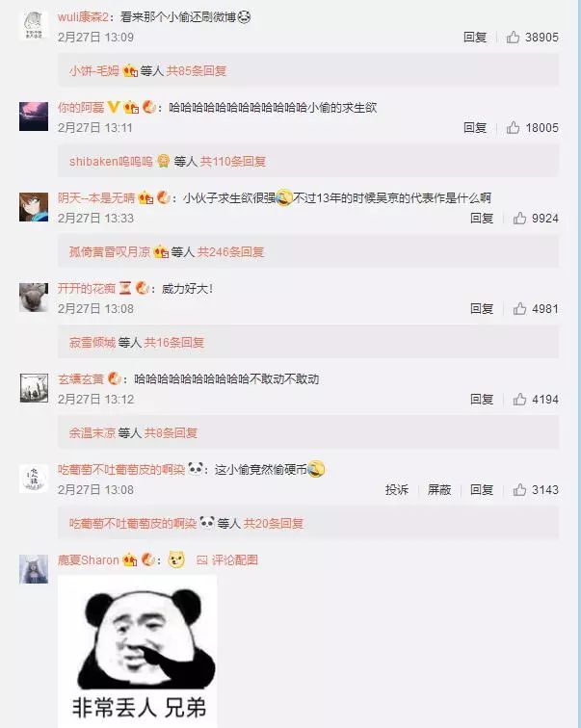Click 屏蔽 to block the comment
The image size is (581, 728).
point(439,490)
